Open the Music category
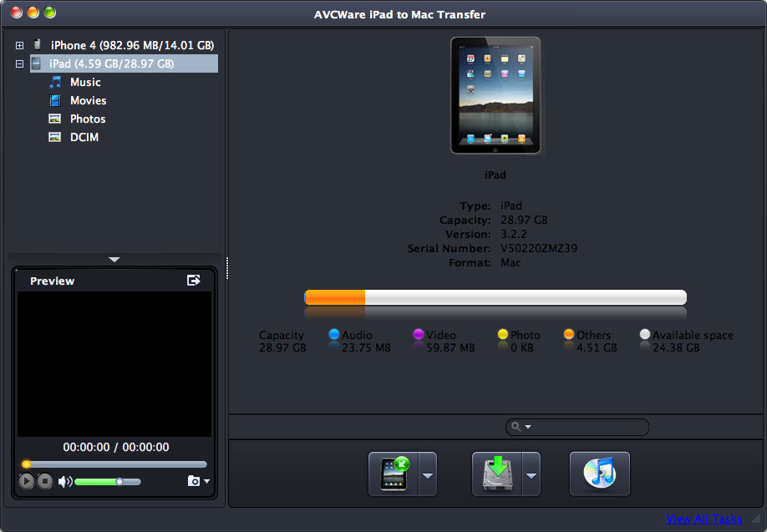This screenshot has height=532, width=767. (x=85, y=82)
